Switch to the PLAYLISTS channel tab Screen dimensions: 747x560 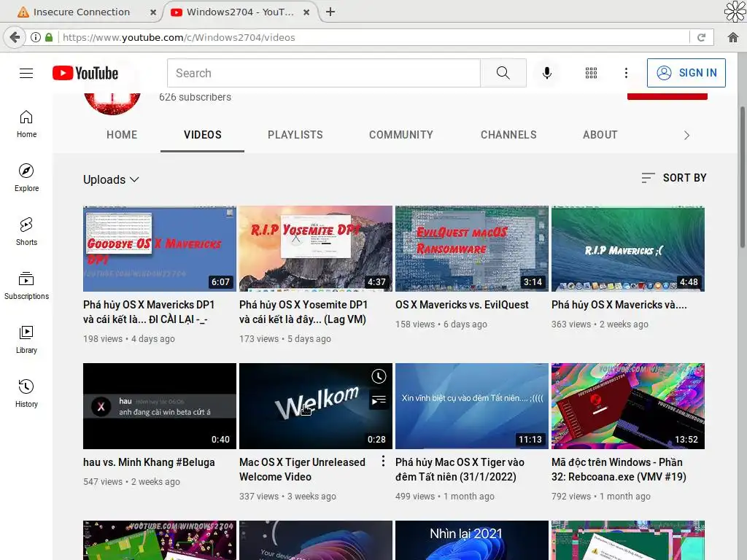coord(295,135)
